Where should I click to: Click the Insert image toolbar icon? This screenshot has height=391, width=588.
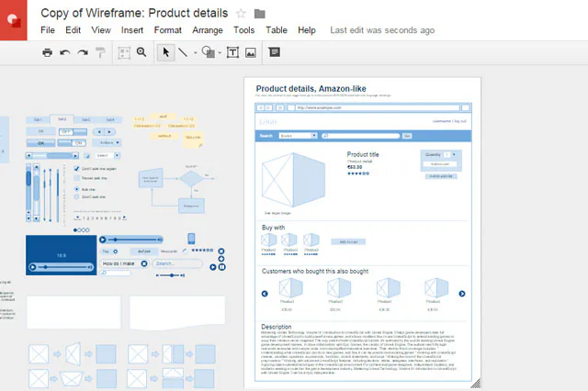251,53
